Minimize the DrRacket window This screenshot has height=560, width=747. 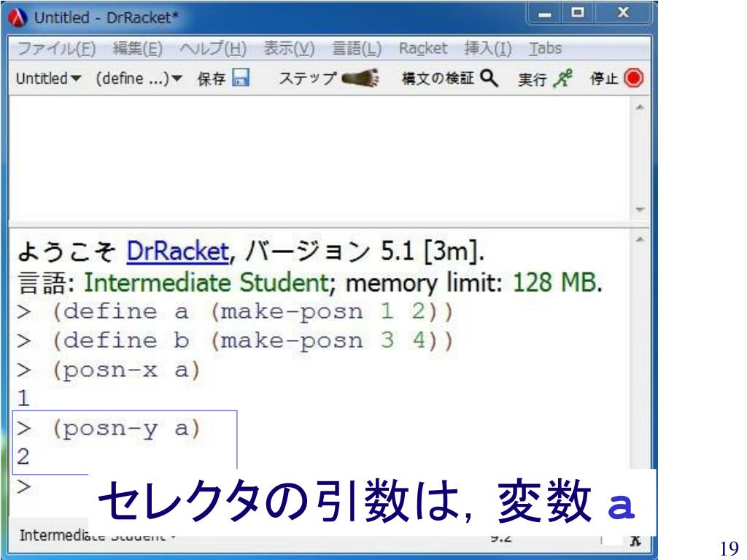pyautogui.click(x=544, y=14)
